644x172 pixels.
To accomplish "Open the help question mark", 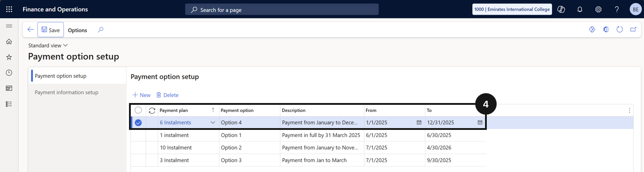I will (x=617, y=9).
